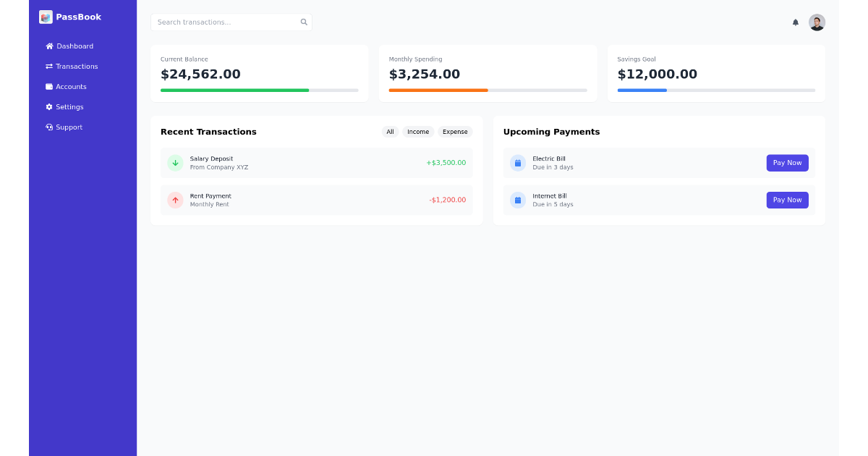Select the Dashboard home icon in sidebar
This screenshot has height=456, width=868.
[50, 46]
